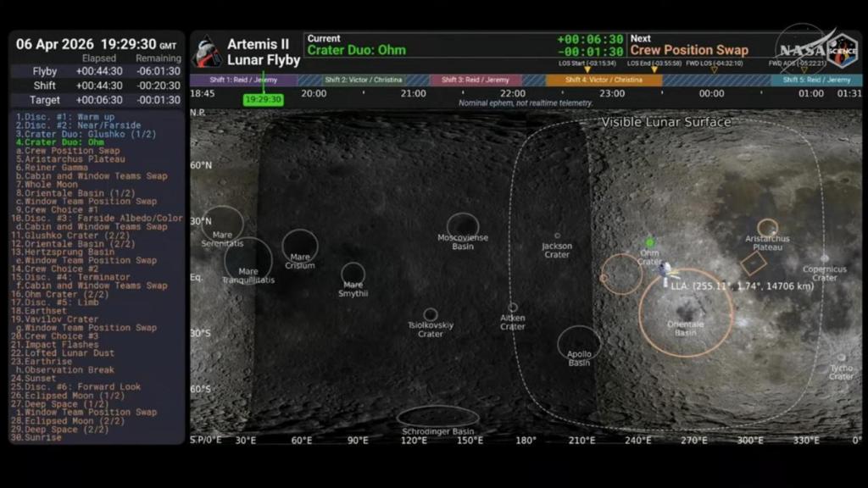Image resolution: width=868 pixels, height=488 pixels.
Task: Select list item '3.Crater Duo: Glushko (1/2)'
Action: point(86,134)
